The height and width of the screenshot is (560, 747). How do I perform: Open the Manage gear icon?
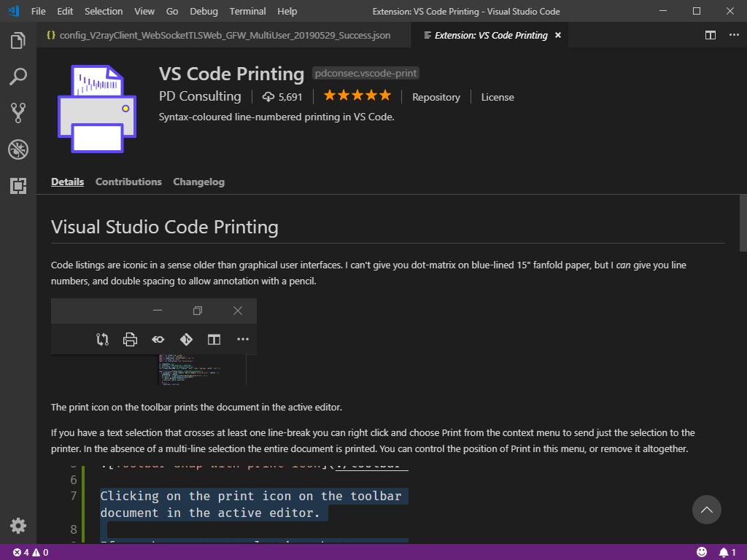tap(18, 526)
